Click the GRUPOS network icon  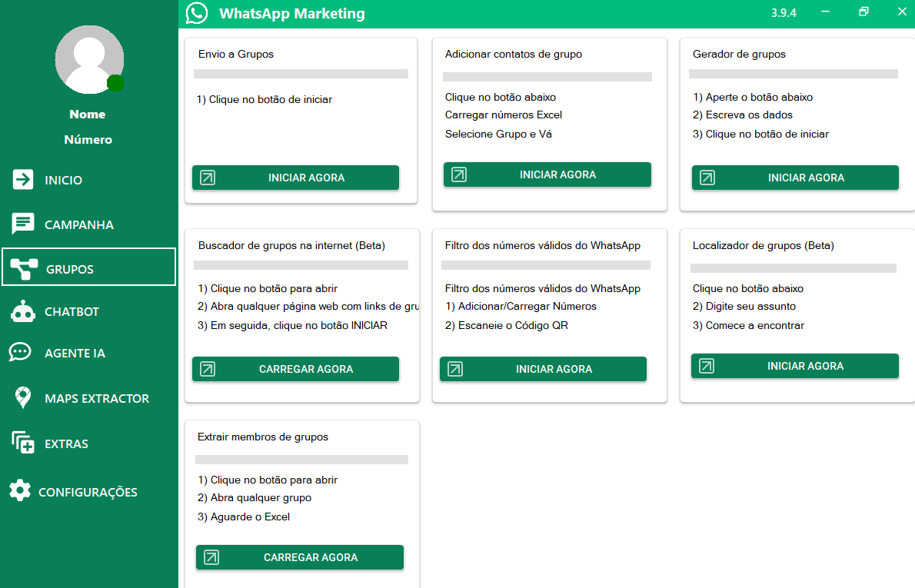(x=24, y=269)
